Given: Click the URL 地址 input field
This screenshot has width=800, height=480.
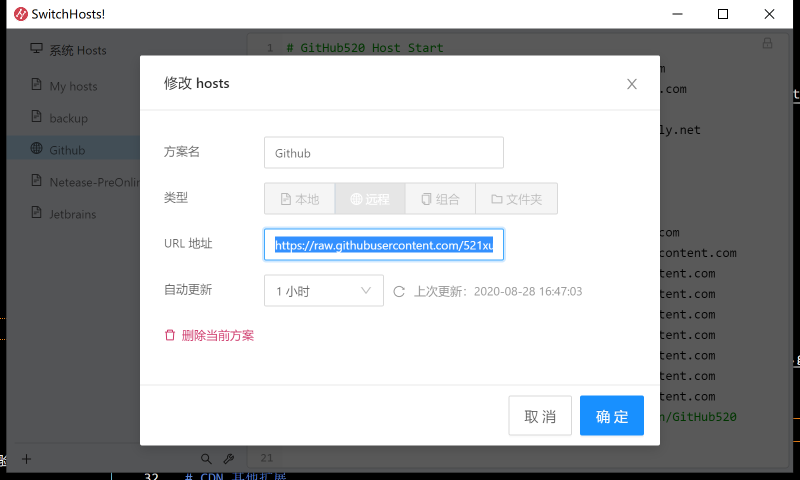Looking at the screenshot, I should pos(384,245).
